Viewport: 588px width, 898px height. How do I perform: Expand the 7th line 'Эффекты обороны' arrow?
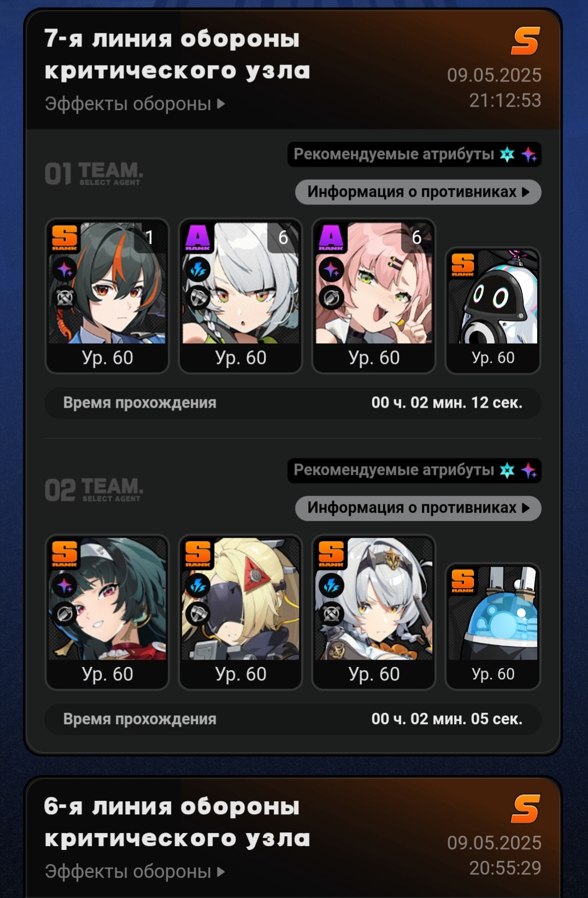(221, 103)
